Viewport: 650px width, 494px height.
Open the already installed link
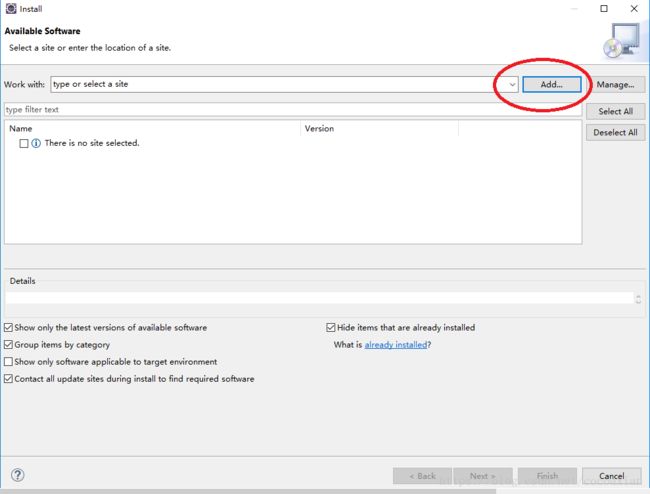(x=396, y=345)
